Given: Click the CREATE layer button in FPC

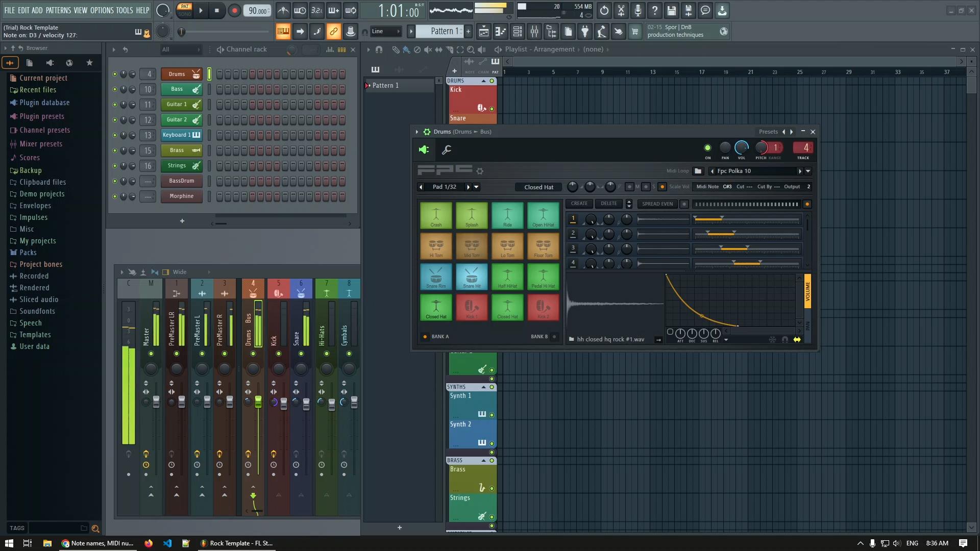Looking at the screenshot, I should (x=579, y=204).
